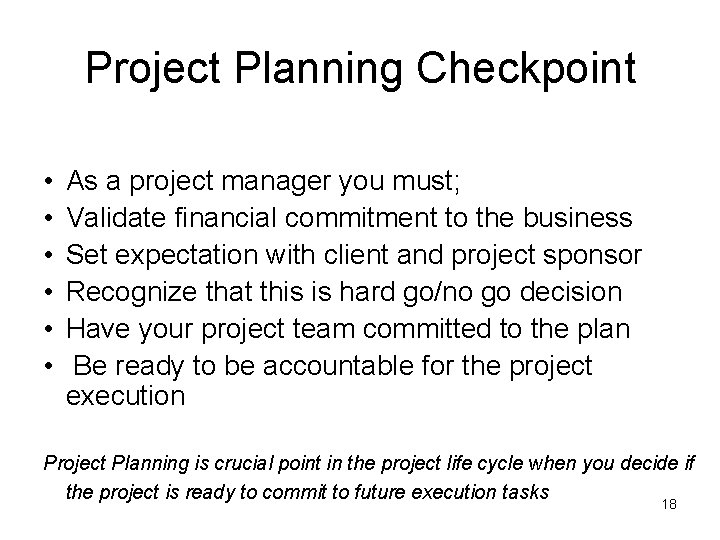Click the words project sponsor
Image resolution: width=720 pixels, height=540 pixels.
(546, 255)
